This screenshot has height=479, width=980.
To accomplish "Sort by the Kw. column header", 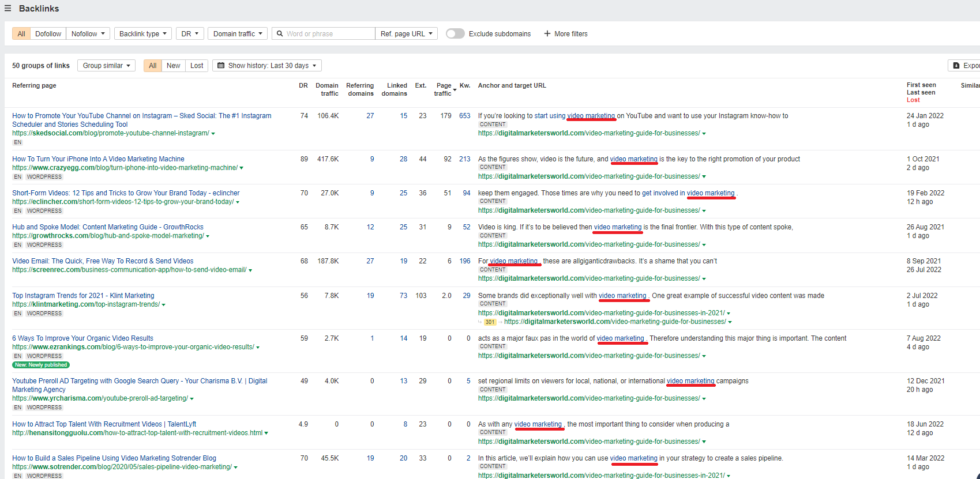I will pyautogui.click(x=465, y=85).
